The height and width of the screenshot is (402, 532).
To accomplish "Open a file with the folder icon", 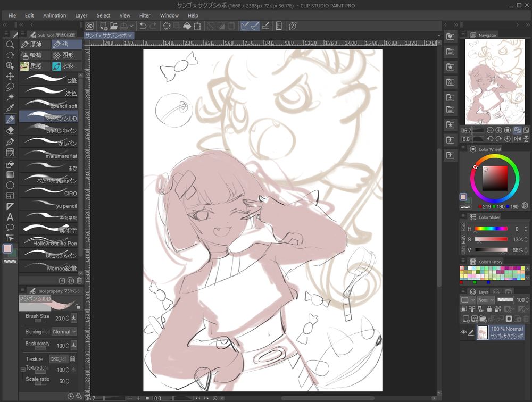I will point(113,26).
